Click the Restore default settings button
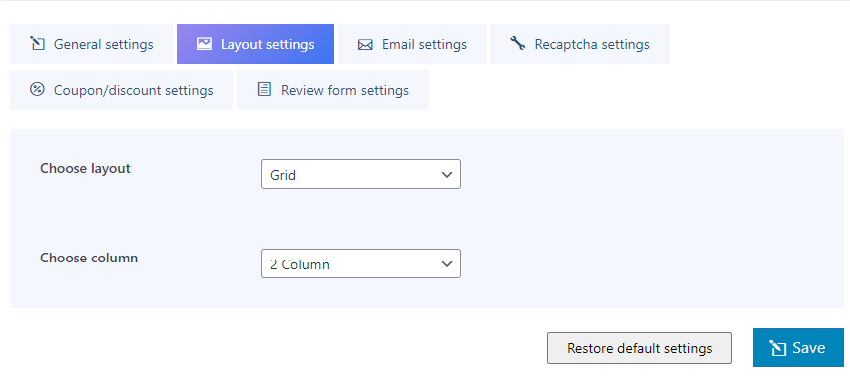 coord(640,348)
